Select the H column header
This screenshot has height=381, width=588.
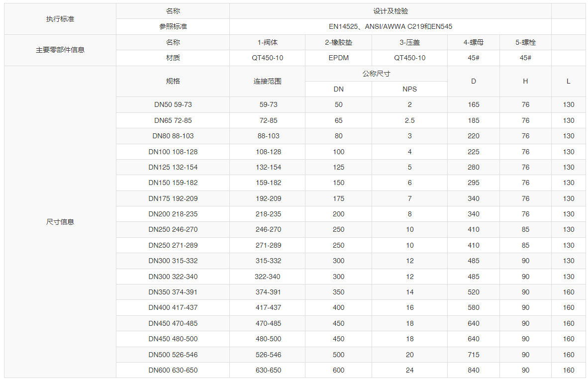(x=525, y=81)
